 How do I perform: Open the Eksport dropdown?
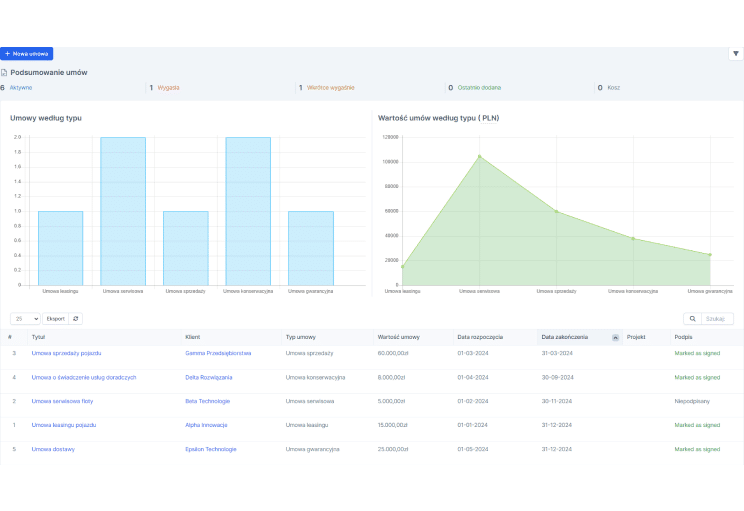pos(56,319)
